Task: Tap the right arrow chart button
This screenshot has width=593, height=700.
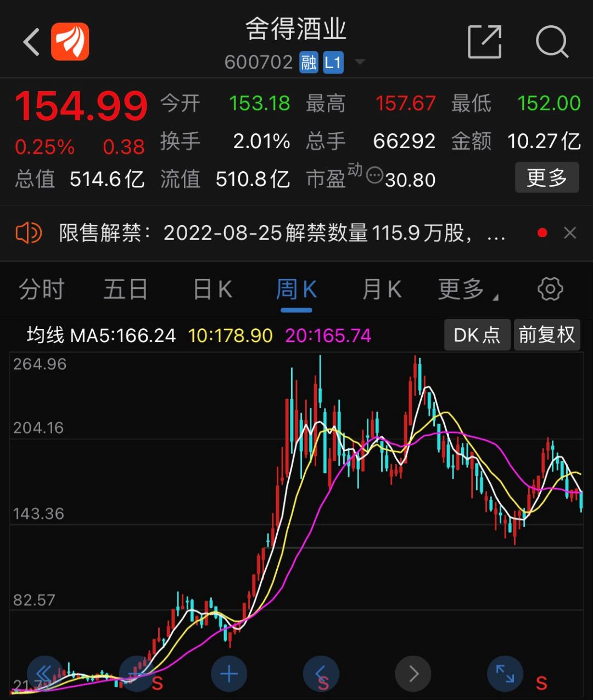Action: click(x=413, y=674)
